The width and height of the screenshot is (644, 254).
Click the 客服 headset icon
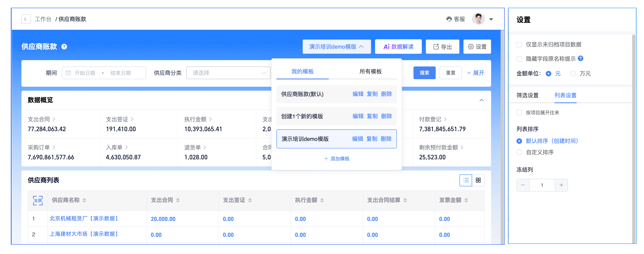pyautogui.click(x=449, y=19)
